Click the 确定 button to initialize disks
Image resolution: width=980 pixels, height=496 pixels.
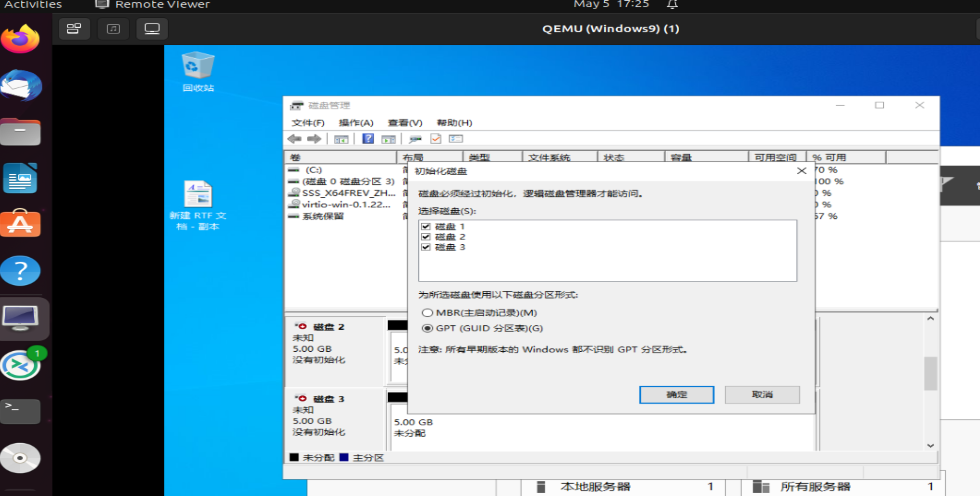676,395
